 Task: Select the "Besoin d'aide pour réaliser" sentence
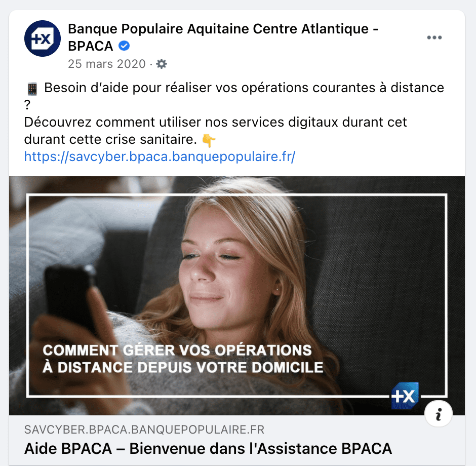(244, 88)
